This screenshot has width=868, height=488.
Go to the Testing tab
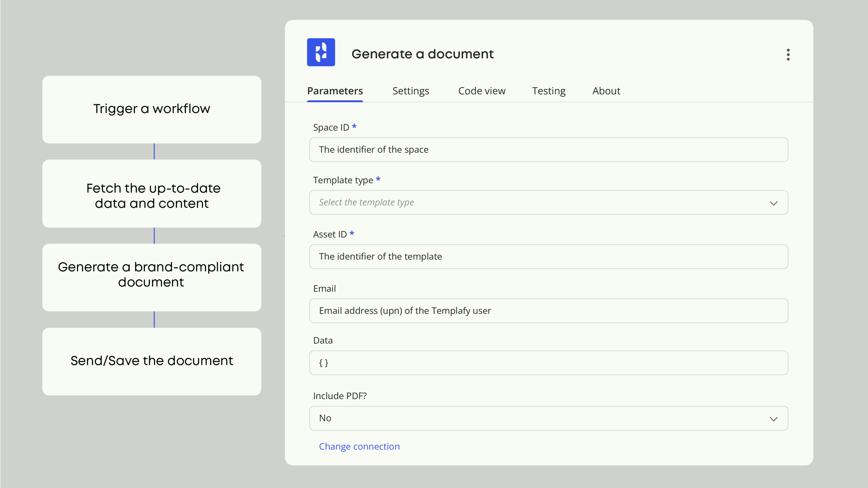[549, 91]
